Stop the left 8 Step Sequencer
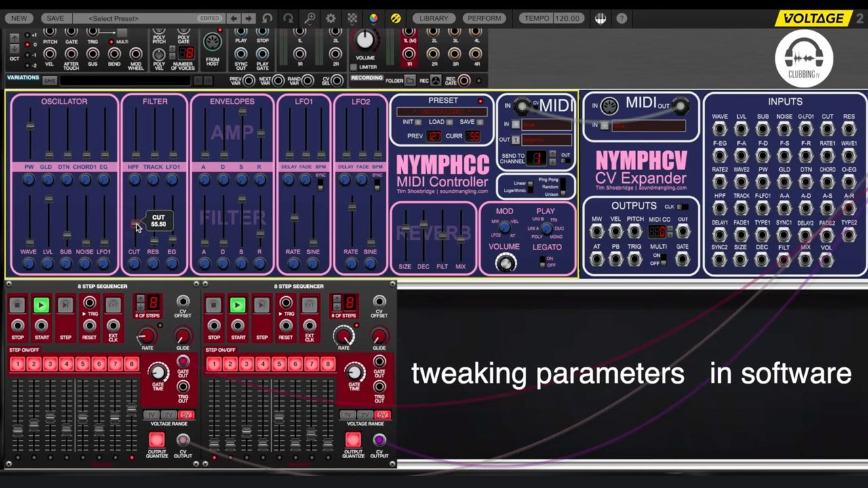 click(x=18, y=305)
